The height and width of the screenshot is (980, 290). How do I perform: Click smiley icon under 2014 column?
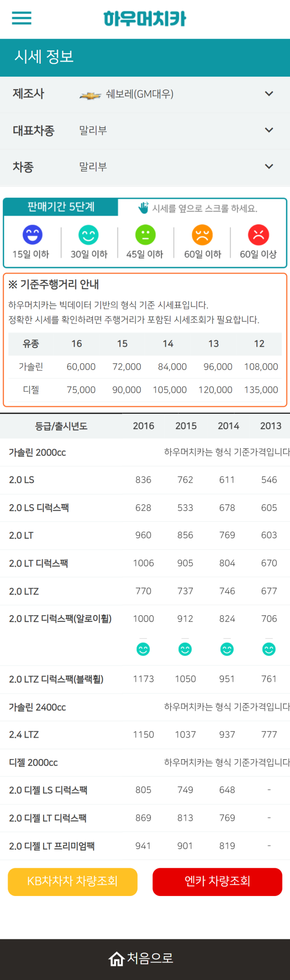tap(227, 649)
